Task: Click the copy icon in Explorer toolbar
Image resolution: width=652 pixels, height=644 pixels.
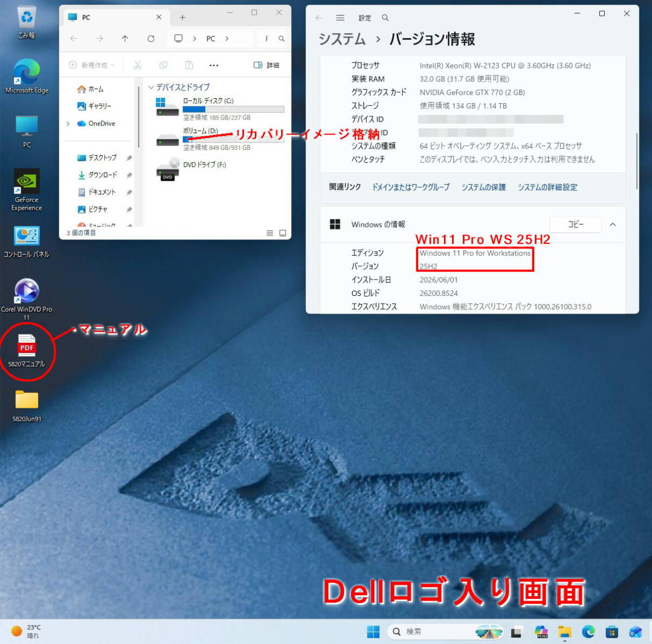Action: tap(163, 65)
